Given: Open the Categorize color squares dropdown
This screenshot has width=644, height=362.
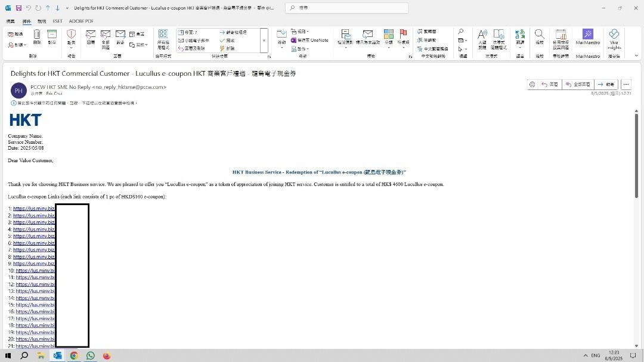Looking at the screenshot, I should point(389,38).
